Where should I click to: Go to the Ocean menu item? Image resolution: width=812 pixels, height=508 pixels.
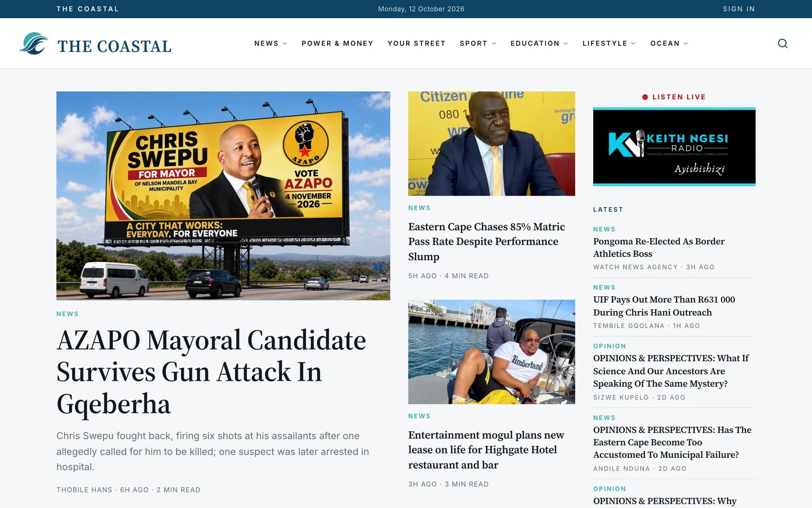pyautogui.click(x=665, y=43)
